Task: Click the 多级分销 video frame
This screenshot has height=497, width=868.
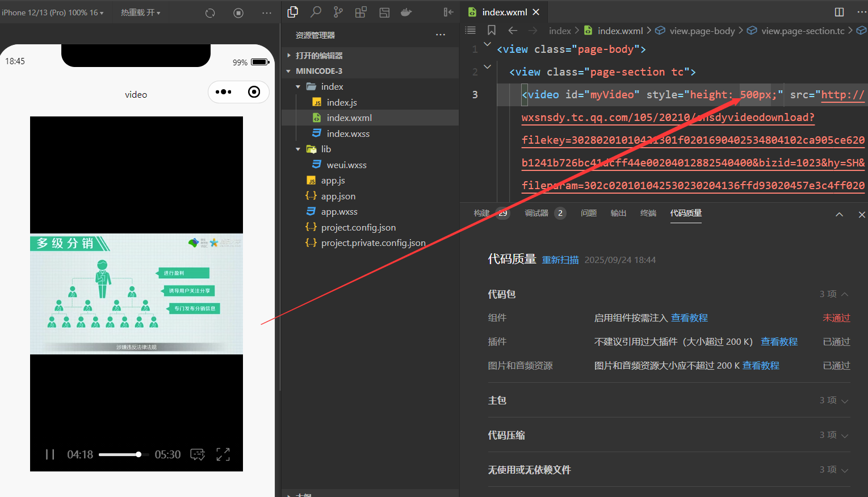Action: (x=136, y=294)
